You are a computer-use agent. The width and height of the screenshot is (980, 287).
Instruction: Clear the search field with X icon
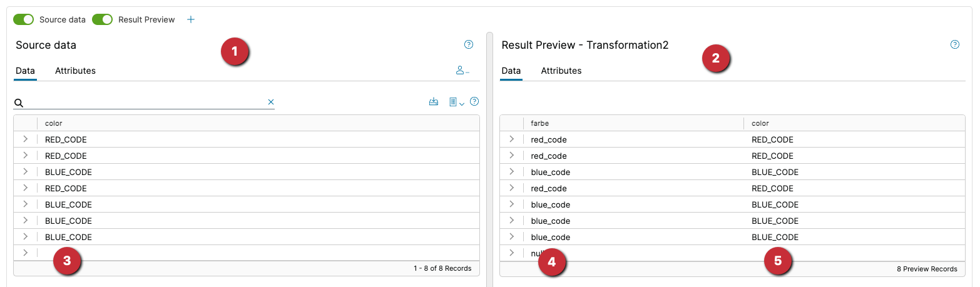271,102
